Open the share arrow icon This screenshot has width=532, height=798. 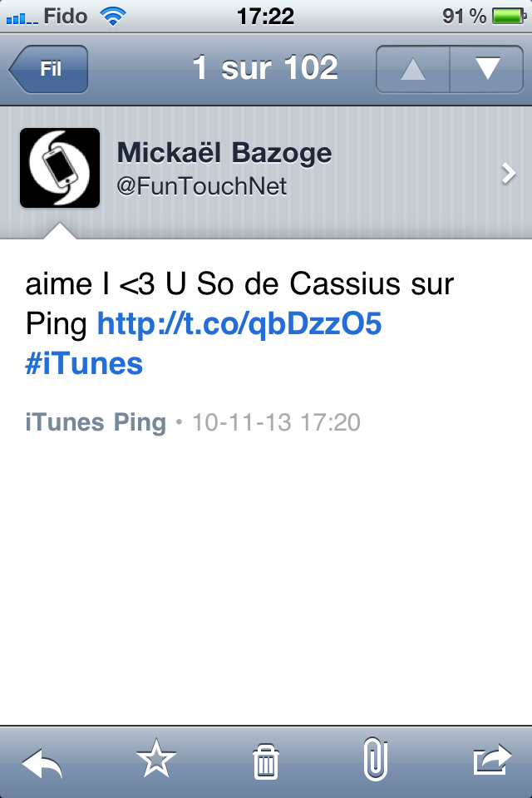click(x=492, y=760)
